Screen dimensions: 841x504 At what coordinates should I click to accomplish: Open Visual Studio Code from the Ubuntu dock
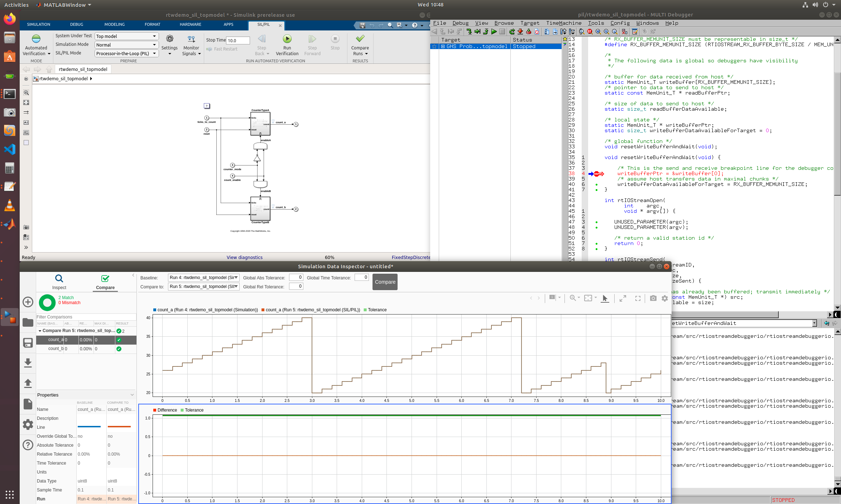[x=10, y=149]
